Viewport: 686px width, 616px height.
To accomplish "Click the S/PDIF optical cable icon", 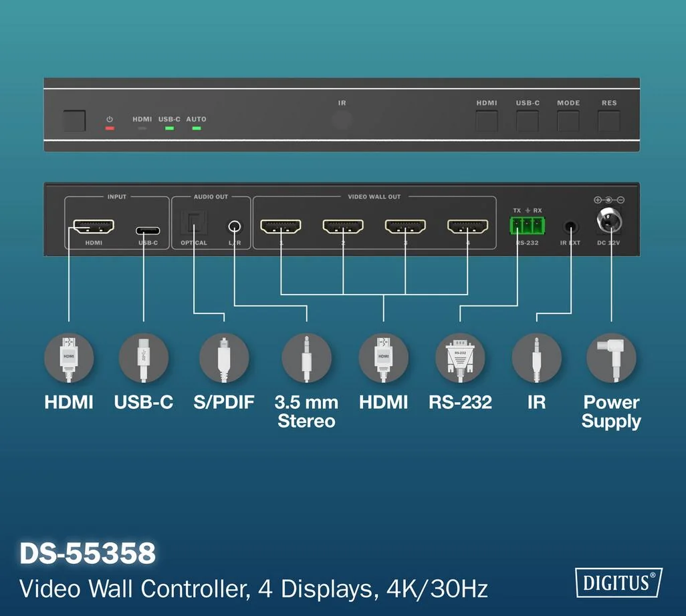I will 225,357.
